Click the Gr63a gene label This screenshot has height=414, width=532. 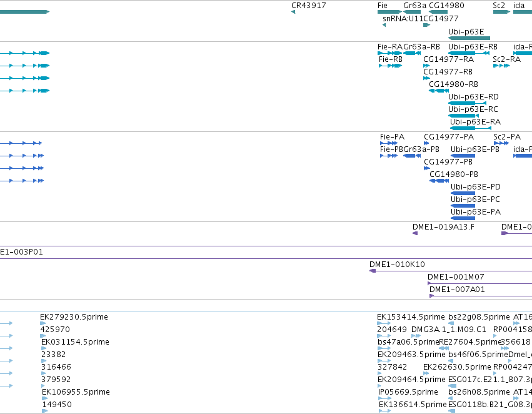(x=414, y=6)
